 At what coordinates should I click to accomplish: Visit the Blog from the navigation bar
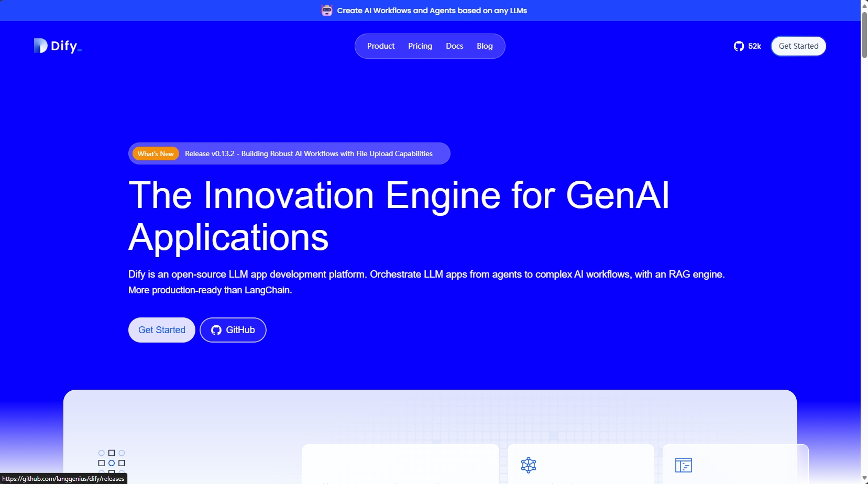(485, 46)
